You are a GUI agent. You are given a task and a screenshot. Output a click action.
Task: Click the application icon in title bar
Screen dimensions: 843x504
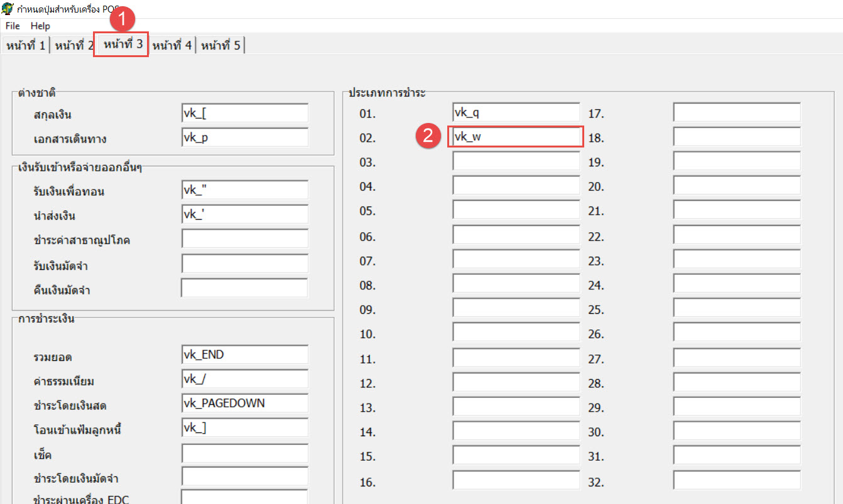[8, 8]
